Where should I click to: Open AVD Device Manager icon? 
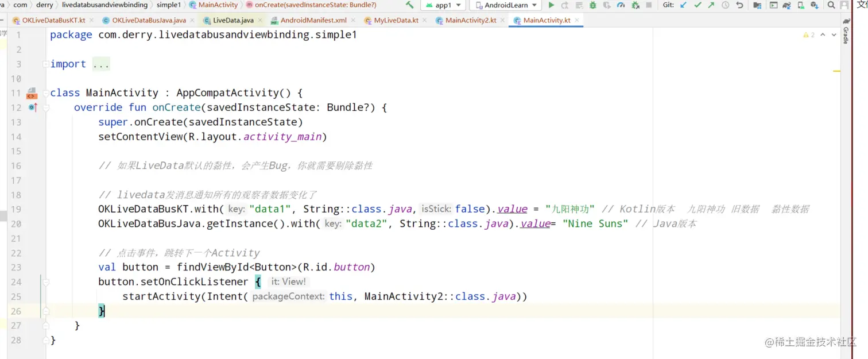pos(801,5)
